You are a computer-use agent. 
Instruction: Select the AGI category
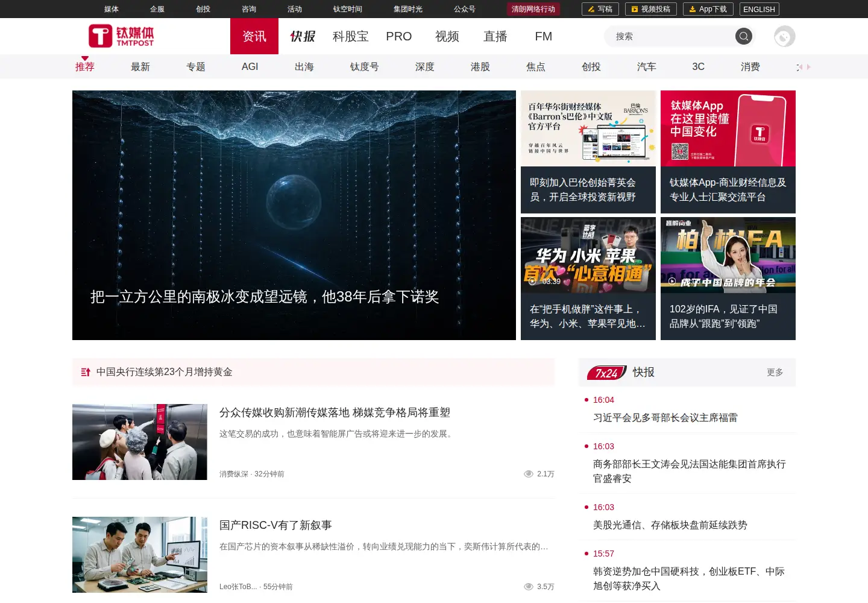(250, 66)
